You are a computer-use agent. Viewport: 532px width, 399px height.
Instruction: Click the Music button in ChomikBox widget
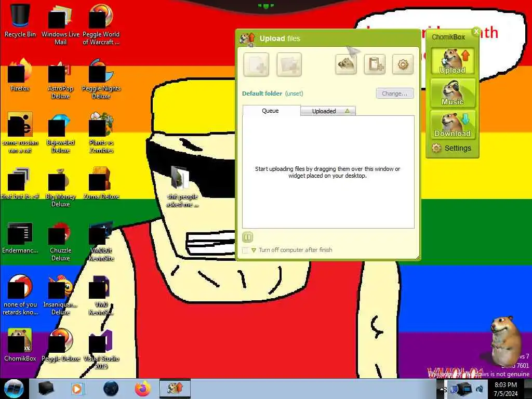pyautogui.click(x=453, y=92)
